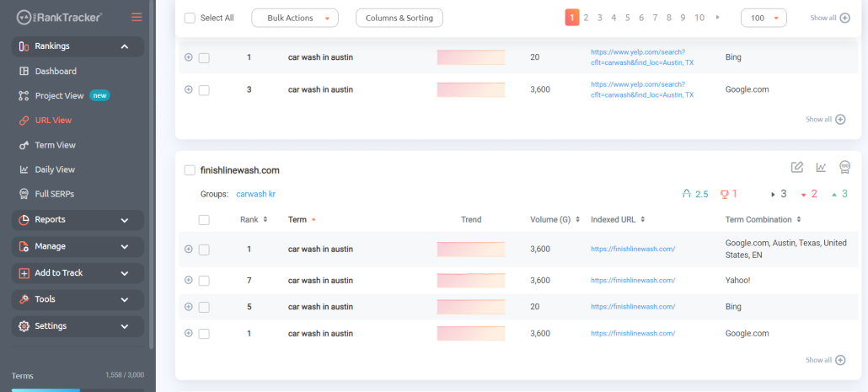Go to Term View
Screen dimensions: 868x392
click(55, 145)
